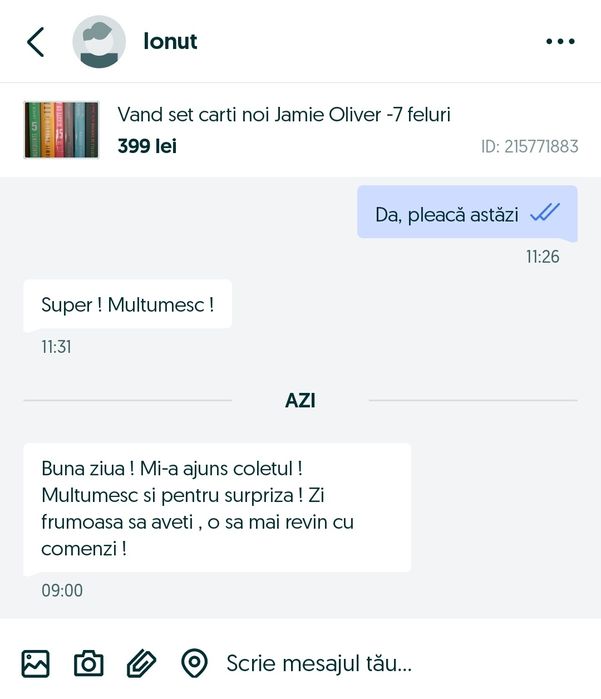This screenshot has height=699, width=601.
Task: Attach a file with the paperclip icon
Action: point(141,663)
